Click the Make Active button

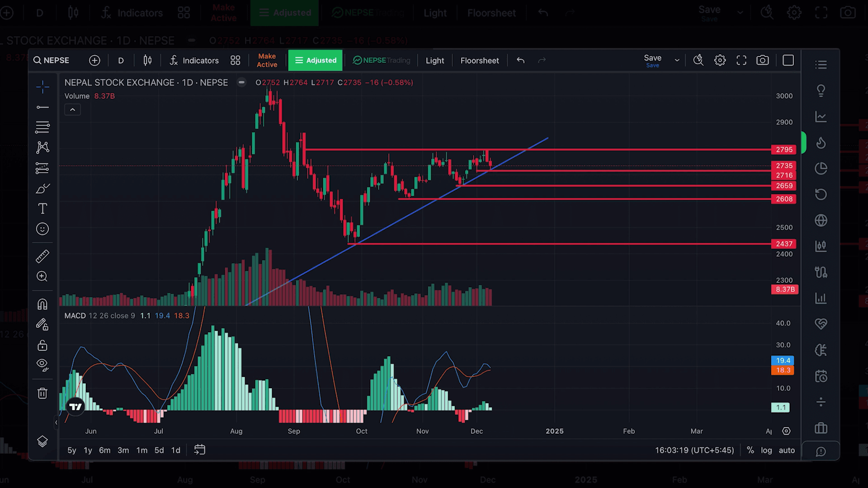(267, 61)
